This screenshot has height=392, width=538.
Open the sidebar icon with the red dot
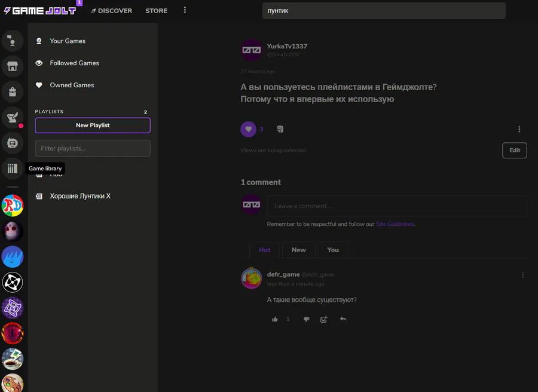(13, 117)
